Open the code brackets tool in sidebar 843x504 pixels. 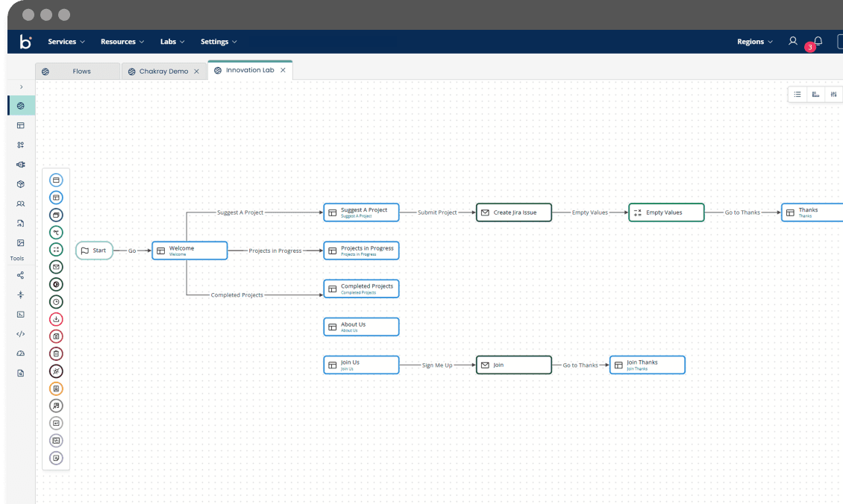coord(21,334)
